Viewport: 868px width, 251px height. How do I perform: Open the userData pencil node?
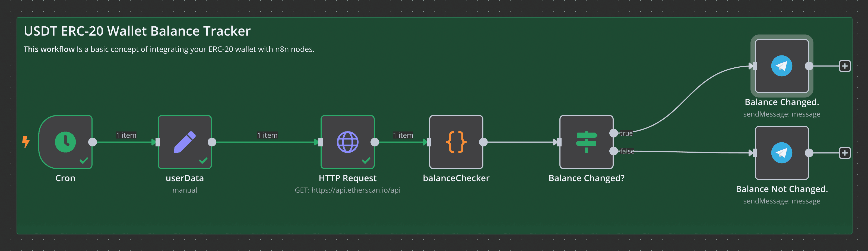click(x=185, y=142)
